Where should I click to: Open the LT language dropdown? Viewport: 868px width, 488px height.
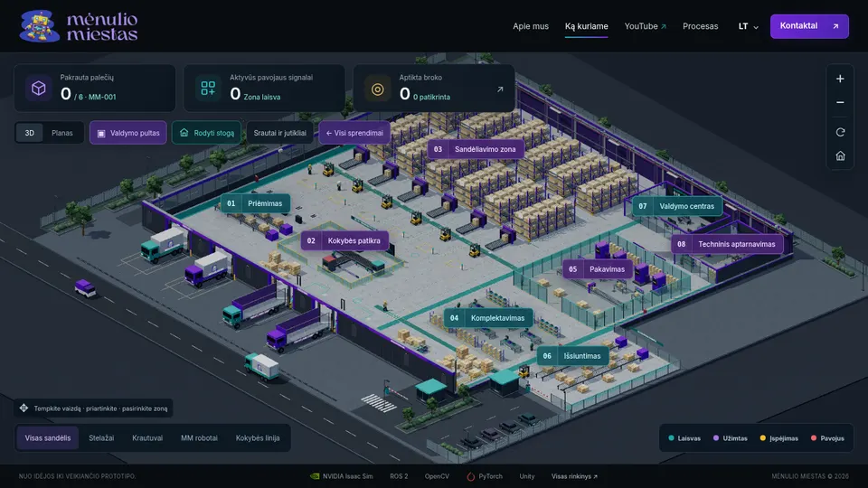point(748,26)
